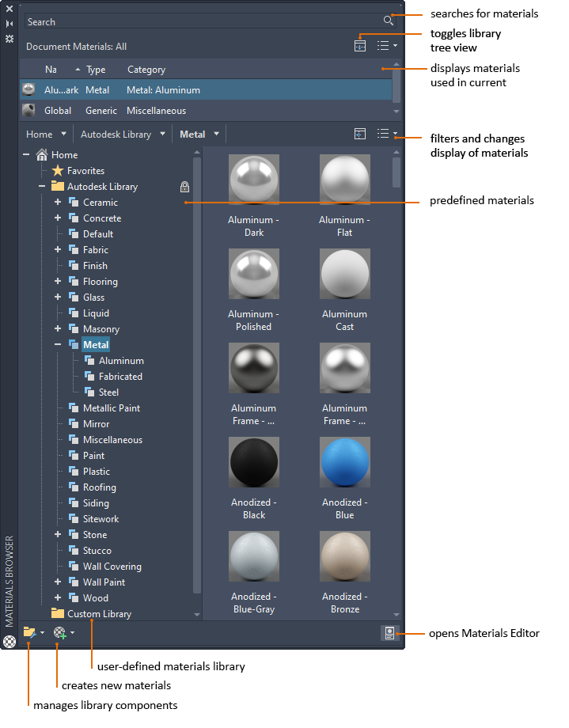Screen dimensions: 569x728
Task: Expand the Wall Paint category
Action: (58, 582)
